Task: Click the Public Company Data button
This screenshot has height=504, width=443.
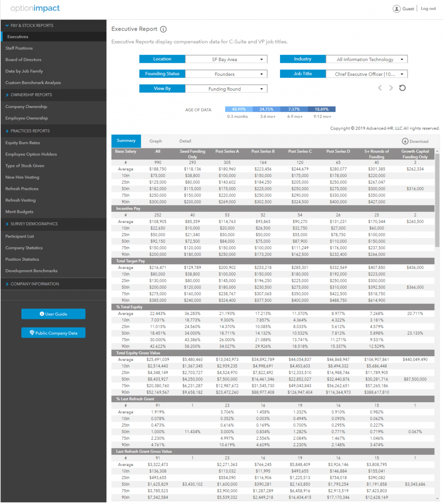Action: click(53, 333)
